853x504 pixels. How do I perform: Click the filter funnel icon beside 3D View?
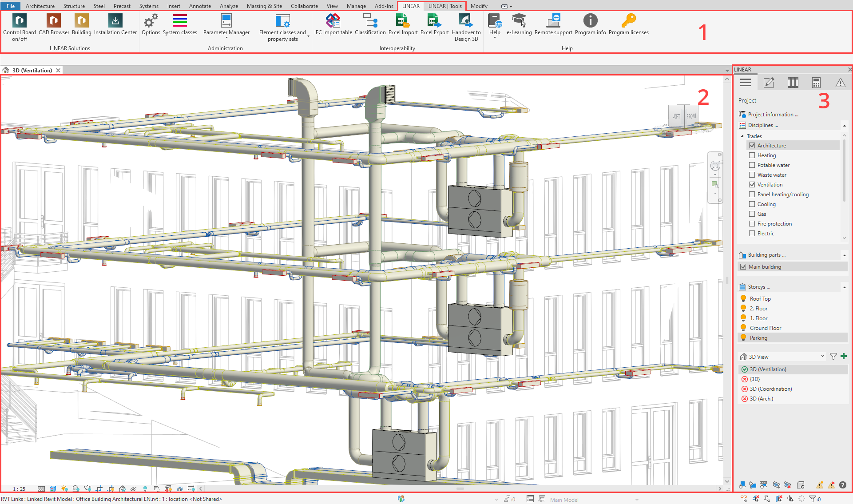point(833,357)
